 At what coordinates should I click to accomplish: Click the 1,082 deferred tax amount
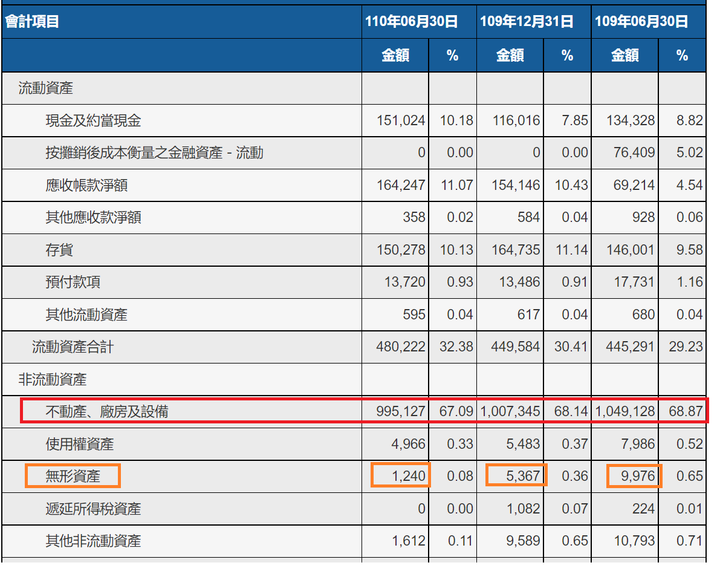point(523,509)
